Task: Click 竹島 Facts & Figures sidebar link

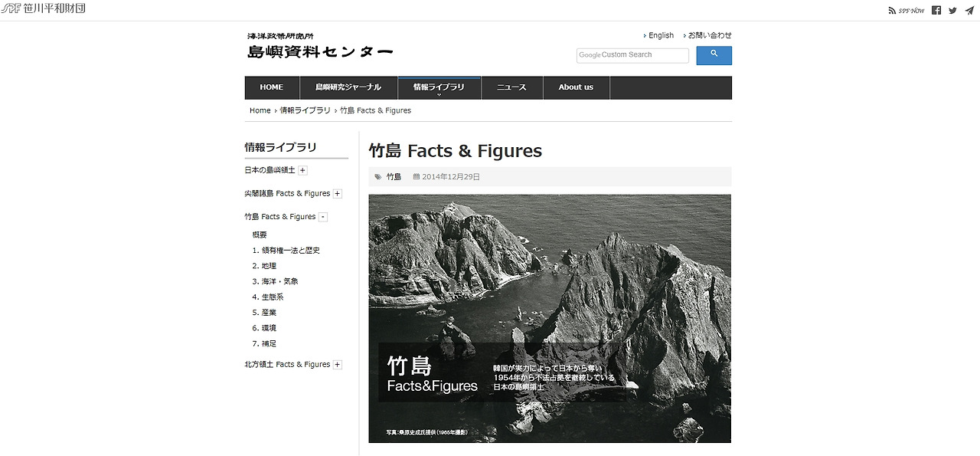Action: click(280, 217)
